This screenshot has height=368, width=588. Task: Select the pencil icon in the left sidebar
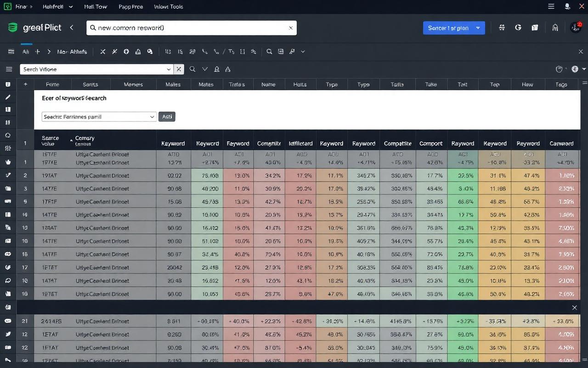(x=8, y=97)
